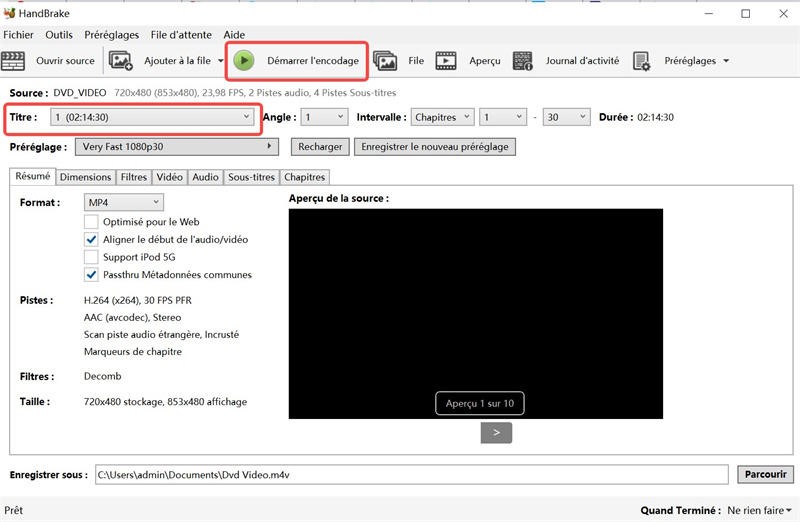This screenshot has width=800, height=522.
Task: Click the Ajouter à la file image icon
Action: point(121,61)
